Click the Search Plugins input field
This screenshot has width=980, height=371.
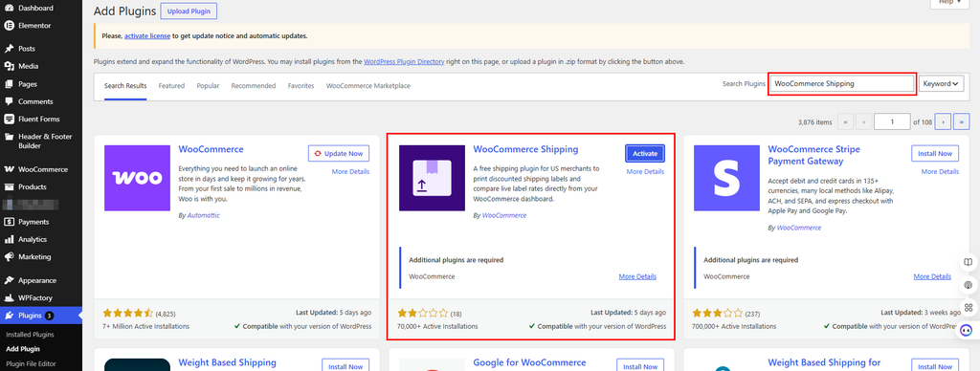[x=842, y=84]
